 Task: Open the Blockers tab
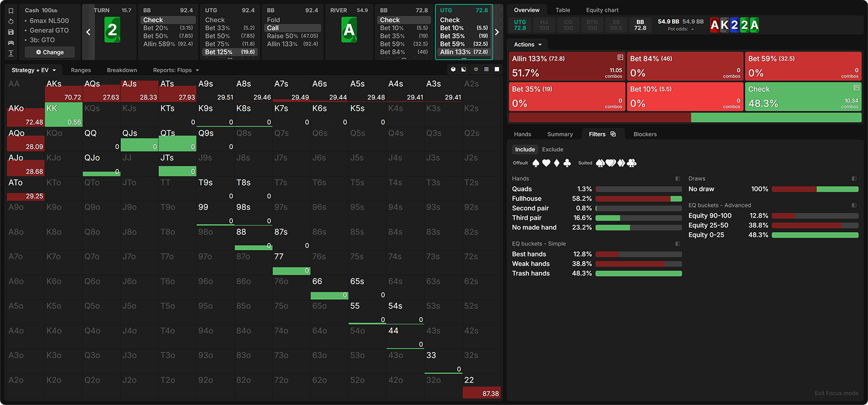(x=644, y=134)
